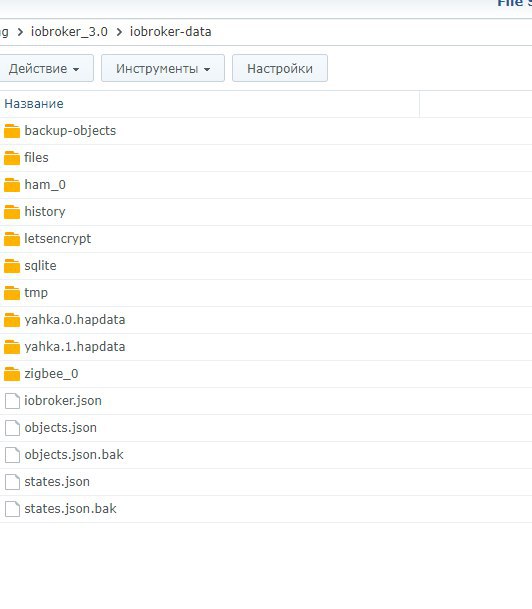Image resolution: width=532 pixels, height=609 pixels.
Task: Select the zigbee_0 folder name
Action: point(51,374)
